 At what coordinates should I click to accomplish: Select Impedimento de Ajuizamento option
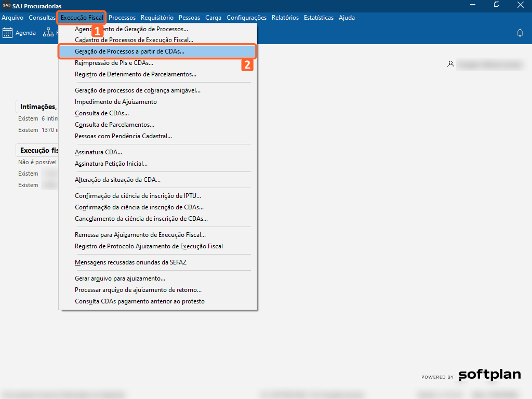click(x=116, y=102)
